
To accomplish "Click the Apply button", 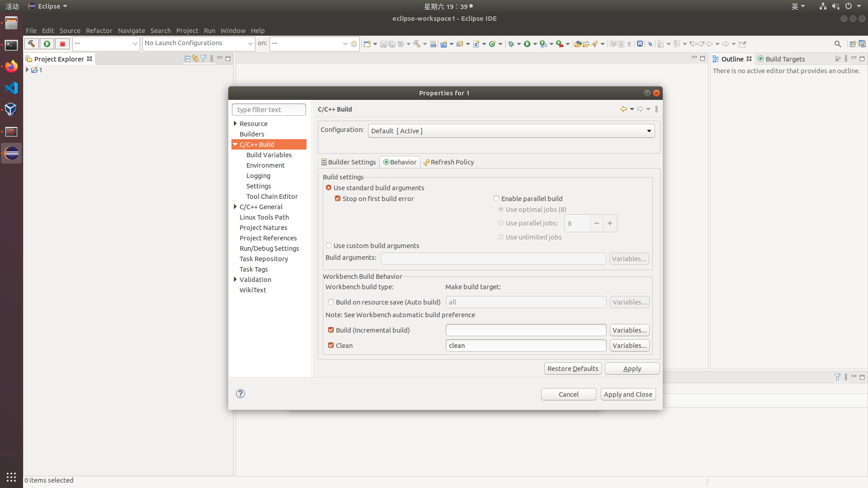I will point(632,368).
